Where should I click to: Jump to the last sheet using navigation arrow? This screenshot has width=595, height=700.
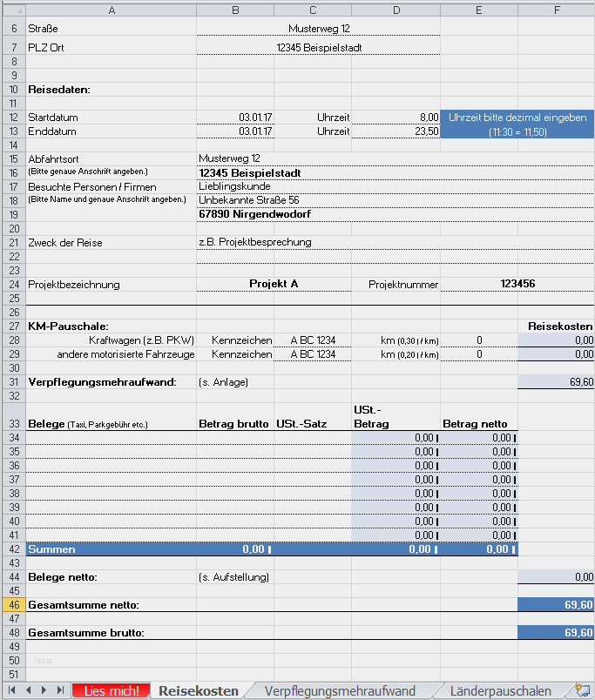tap(59, 690)
